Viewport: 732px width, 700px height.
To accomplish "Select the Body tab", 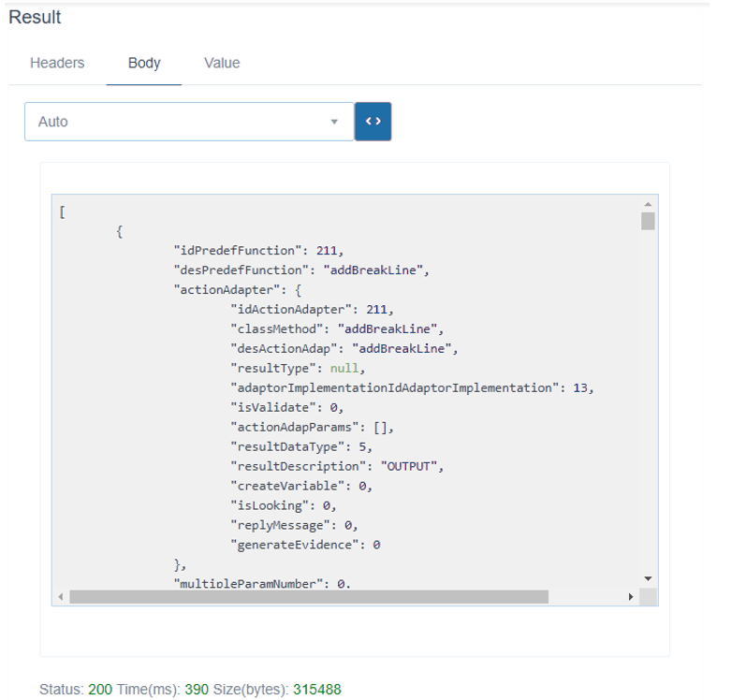I will pyautogui.click(x=144, y=64).
